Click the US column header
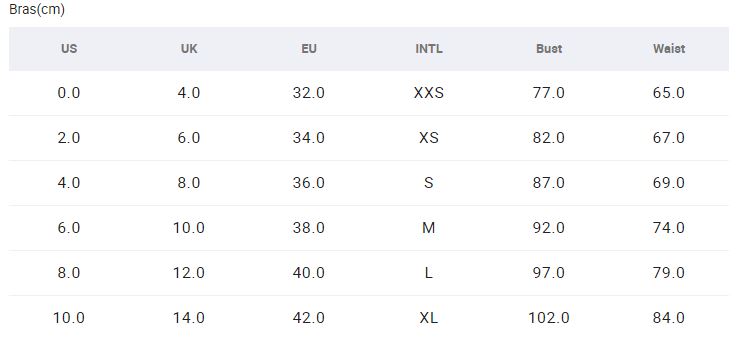This screenshot has height=364, width=738. pyautogui.click(x=69, y=49)
